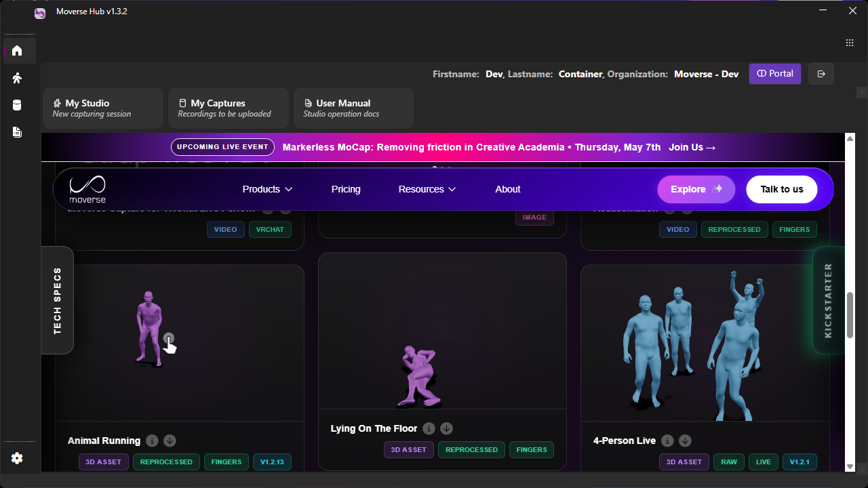Click REPROCESSED tag under Lying On The Floor
The height and width of the screenshot is (488, 868).
click(x=471, y=450)
